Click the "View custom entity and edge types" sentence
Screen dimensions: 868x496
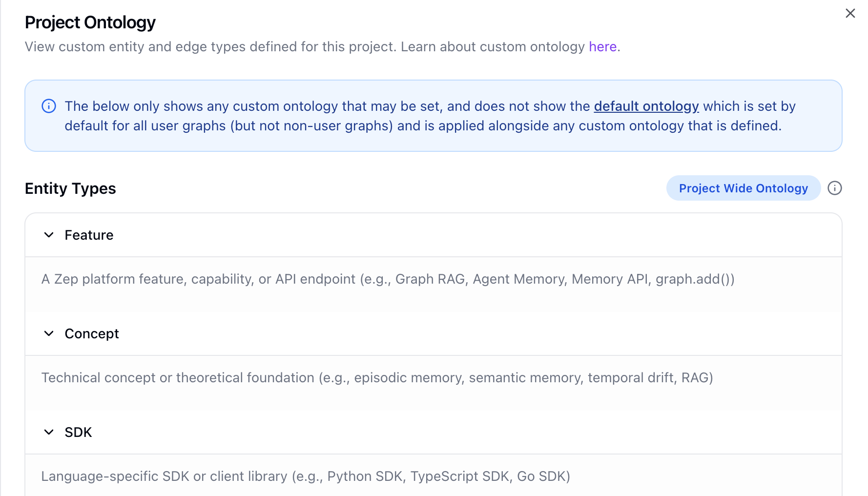[210, 47]
